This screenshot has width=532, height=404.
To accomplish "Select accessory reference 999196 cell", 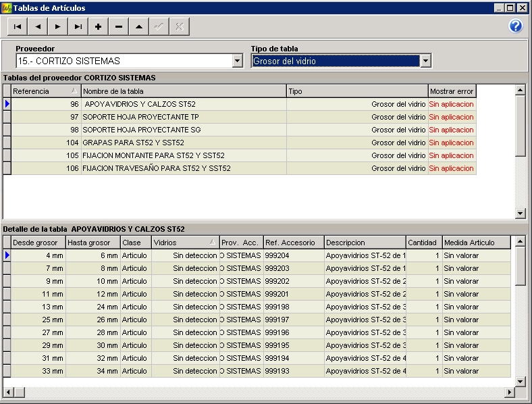I will pos(294,332).
